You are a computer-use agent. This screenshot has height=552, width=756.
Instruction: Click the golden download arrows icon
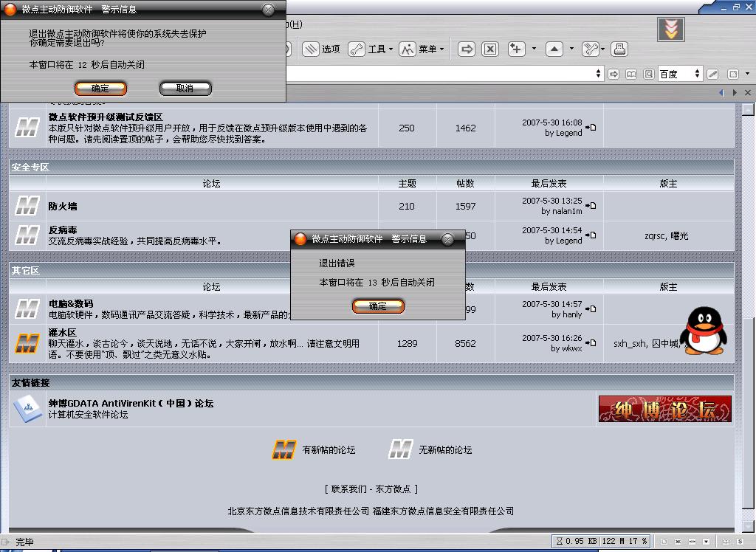[x=671, y=30]
